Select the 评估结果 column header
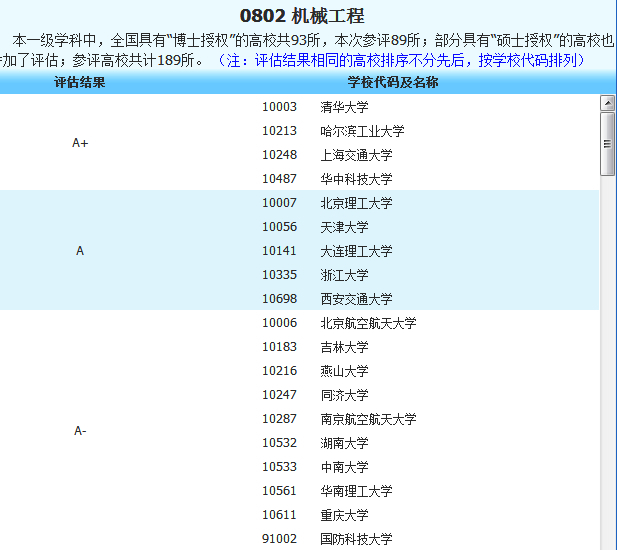Screen dimensions: 619x550 point(80,82)
